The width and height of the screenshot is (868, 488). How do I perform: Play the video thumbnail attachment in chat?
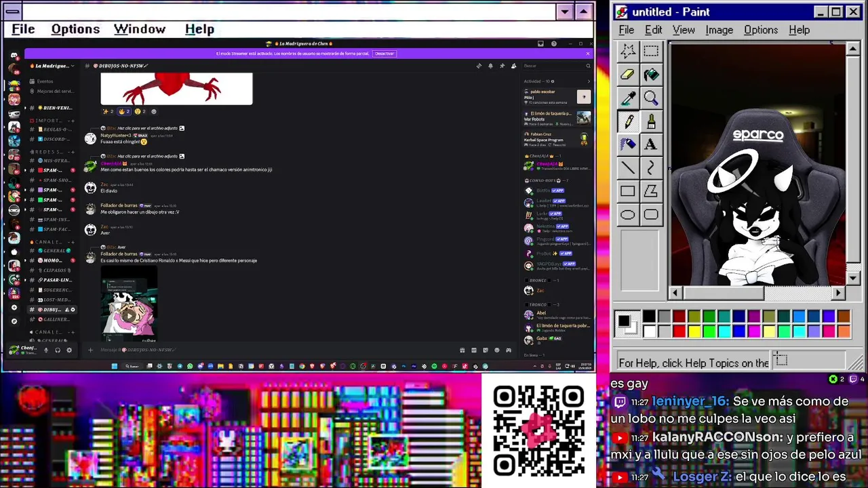click(x=129, y=315)
